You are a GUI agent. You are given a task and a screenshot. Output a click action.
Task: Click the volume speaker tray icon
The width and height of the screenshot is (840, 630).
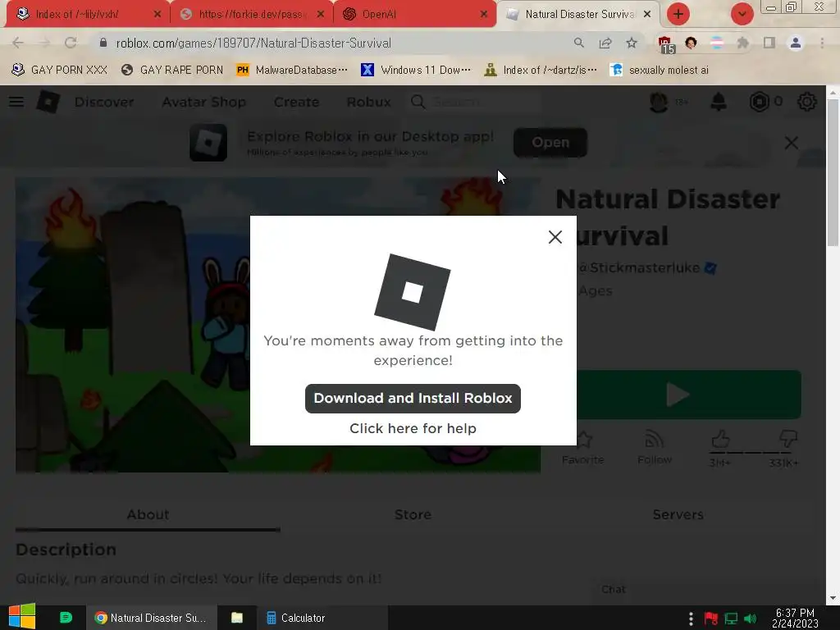coord(751,619)
